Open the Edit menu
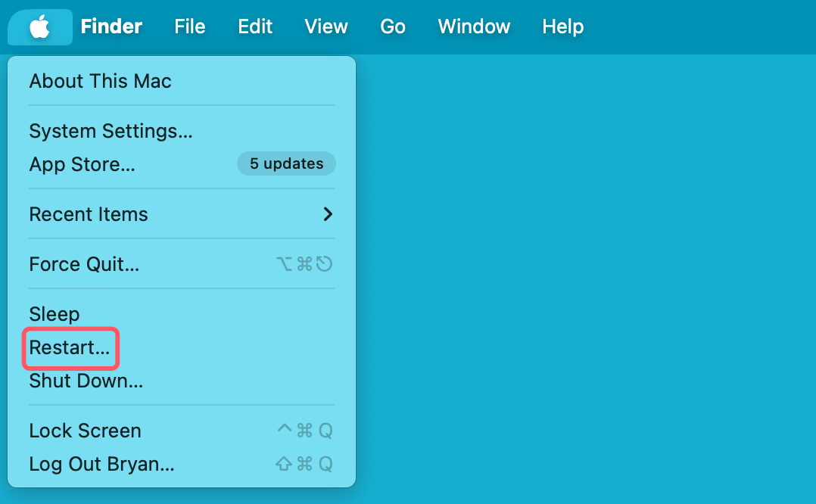The image size is (816, 504). [x=255, y=26]
